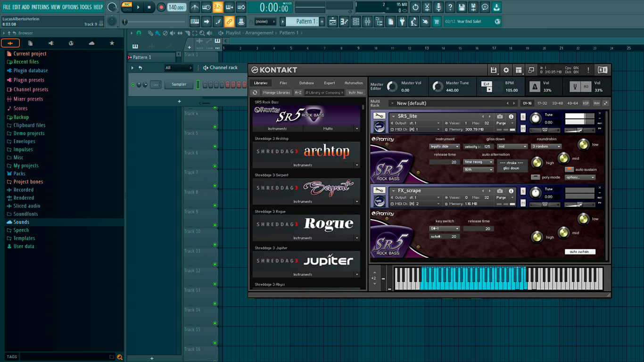
Task: Open the gliss down mid dropdown
Action: click(x=512, y=147)
